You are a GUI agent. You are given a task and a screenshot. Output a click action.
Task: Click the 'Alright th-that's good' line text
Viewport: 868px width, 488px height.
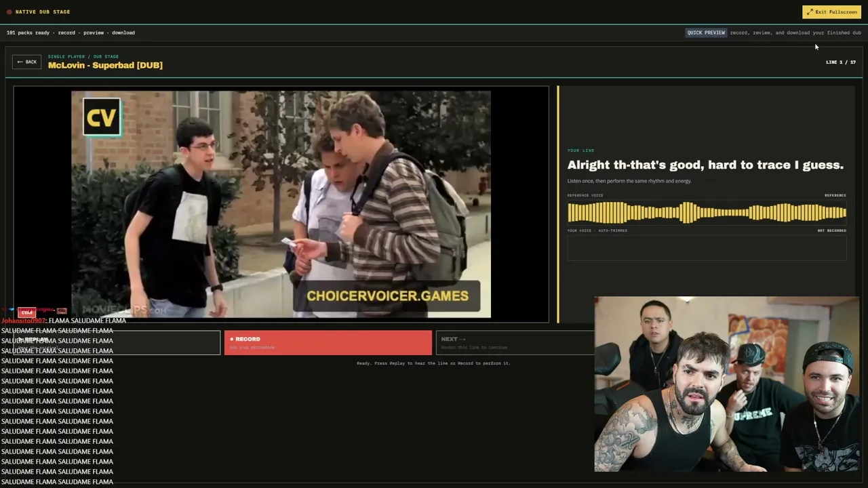[x=705, y=165]
